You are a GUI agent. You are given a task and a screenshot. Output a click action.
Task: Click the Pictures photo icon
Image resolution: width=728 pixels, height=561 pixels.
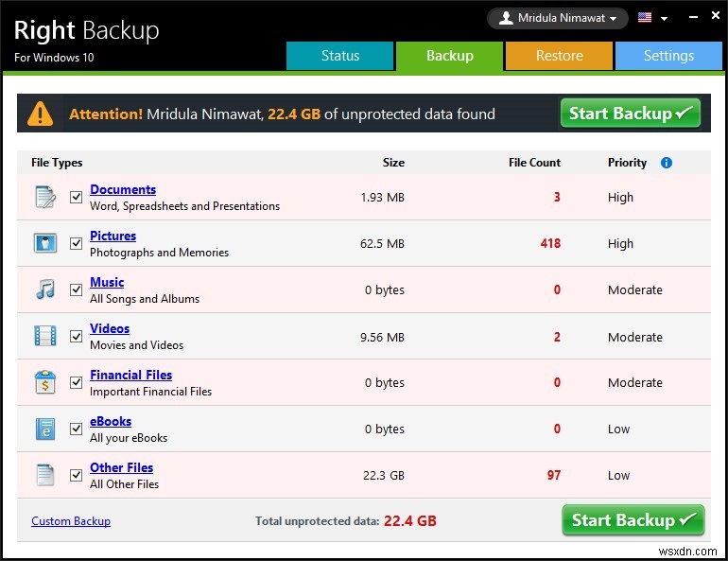pos(44,243)
